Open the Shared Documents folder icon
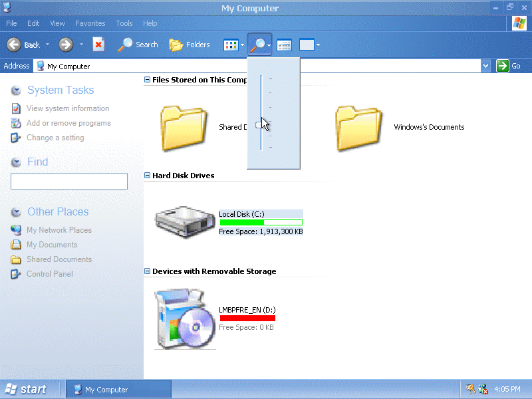The image size is (532, 399). [x=184, y=128]
